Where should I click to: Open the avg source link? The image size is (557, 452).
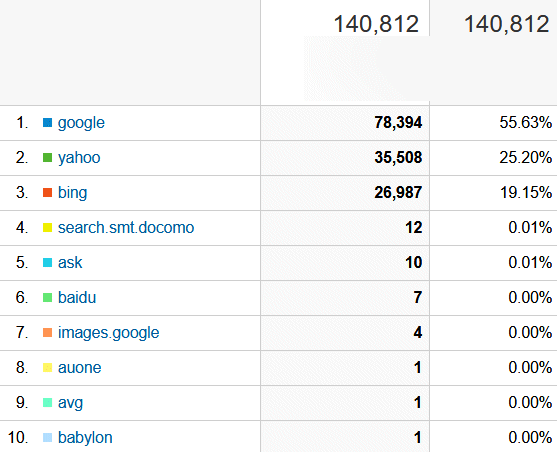70,403
